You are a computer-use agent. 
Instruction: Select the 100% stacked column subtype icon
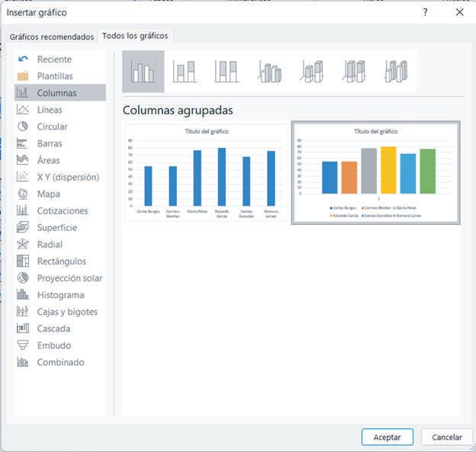pyautogui.click(x=227, y=72)
